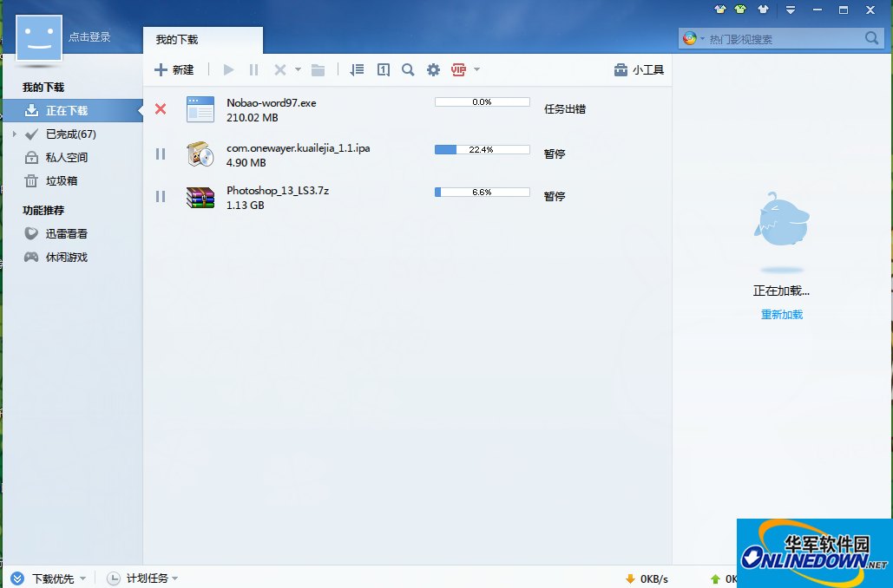Select the green shirt skin icon
893x588 pixels.
click(x=740, y=10)
